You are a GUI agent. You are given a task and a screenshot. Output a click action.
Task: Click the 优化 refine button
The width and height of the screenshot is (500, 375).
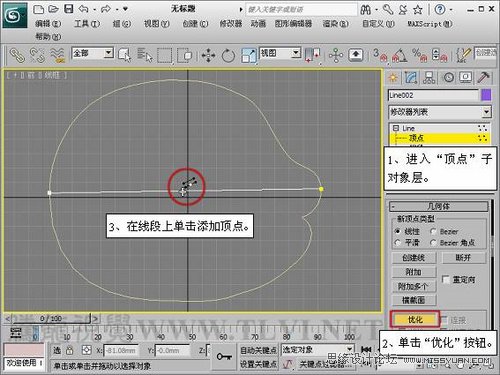(415, 319)
